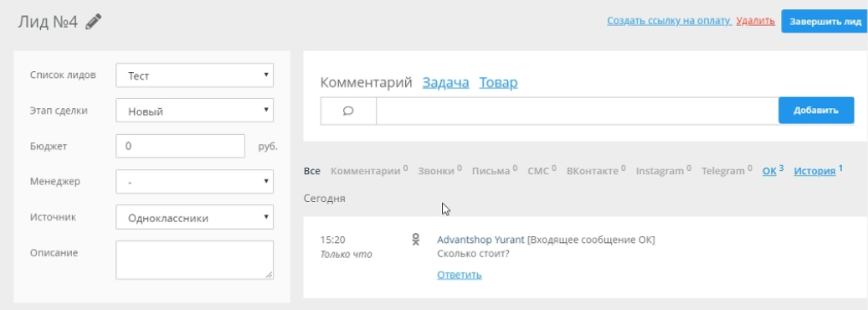
Task: Select the Звонки filter tab
Action: coord(440,171)
